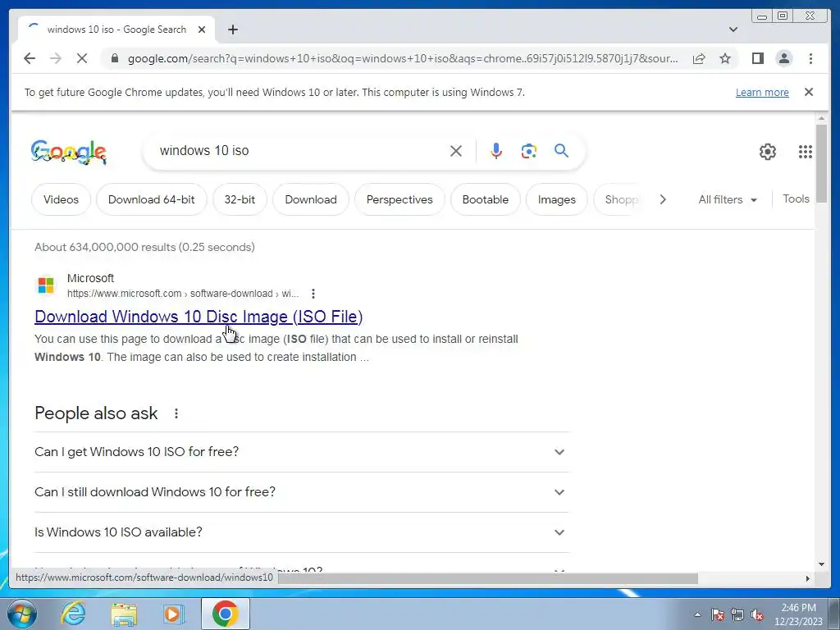Open the Microsoft result's three-dot menu
This screenshot has width=840, height=630.
(313, 294)
